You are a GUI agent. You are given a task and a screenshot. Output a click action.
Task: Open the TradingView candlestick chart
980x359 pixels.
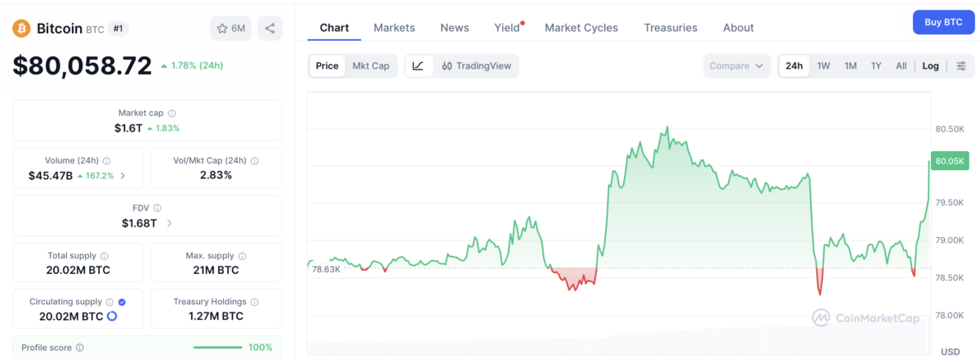[x=476, y=66]
